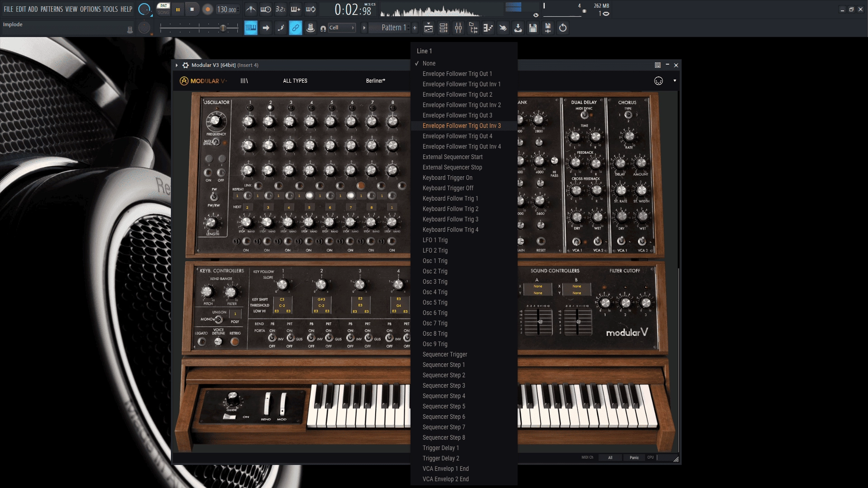This screenshot has width=868, height=488.
Task: Select Envelope Follower Trig Out Inv 3
Action: click(464, 126)
